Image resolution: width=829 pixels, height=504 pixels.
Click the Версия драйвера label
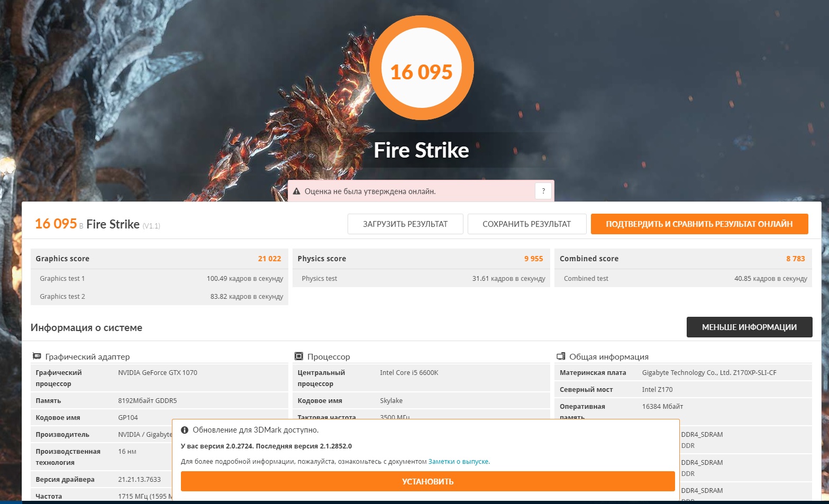[65, 479]
